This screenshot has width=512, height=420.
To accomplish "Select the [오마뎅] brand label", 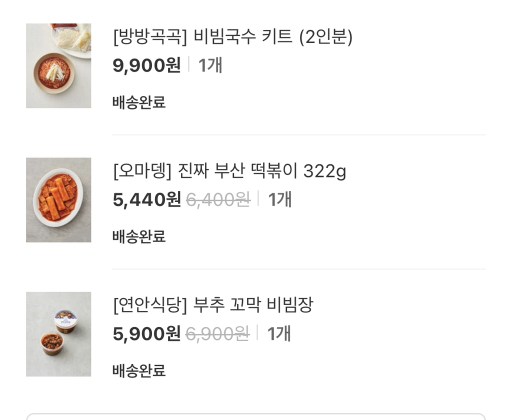I will point(141,171).
